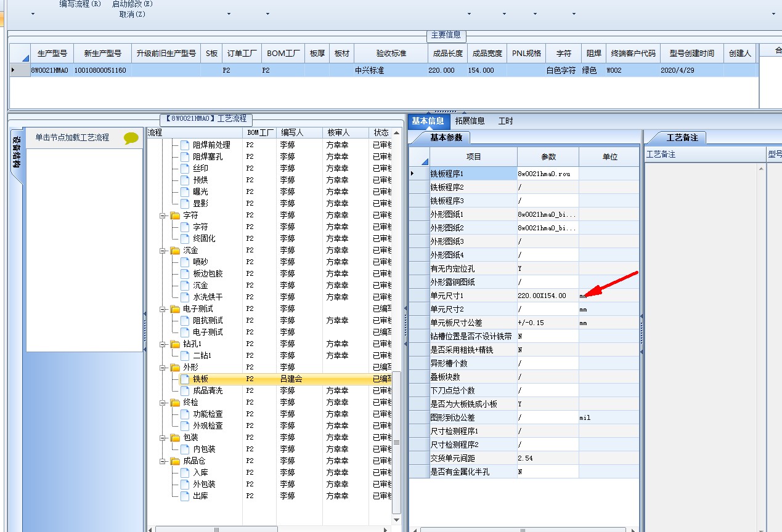Image resolution: width=782 pixels, height=532 pixels.
Task: Click the 交货单元间距 value 2.54
Action: 548,458
